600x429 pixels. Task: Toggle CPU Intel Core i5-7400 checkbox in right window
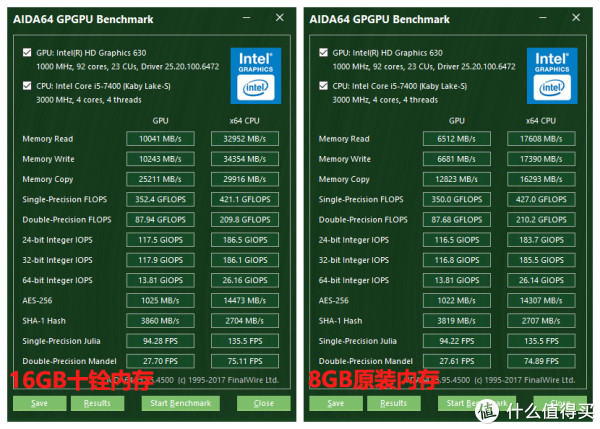(x=323, y=86)
